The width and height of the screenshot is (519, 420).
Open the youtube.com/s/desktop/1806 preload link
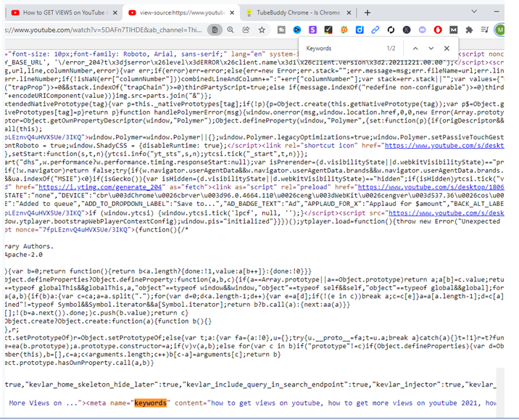click(x=431, y=187)
